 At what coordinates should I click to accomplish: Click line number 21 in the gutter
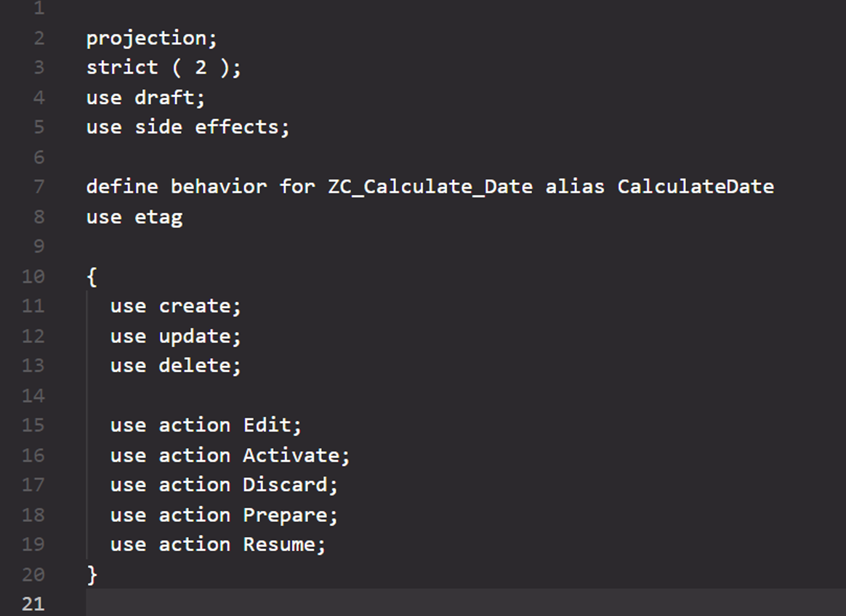pos(33,603)
